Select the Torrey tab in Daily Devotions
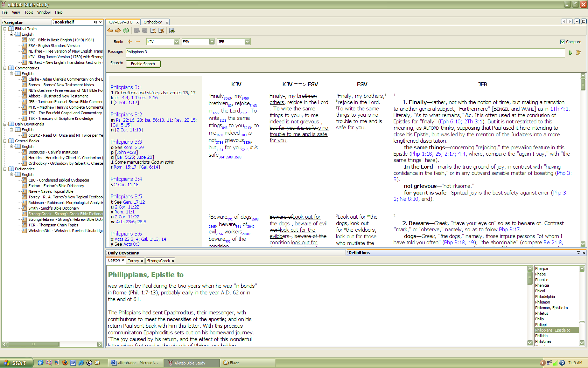 (133, 261)
